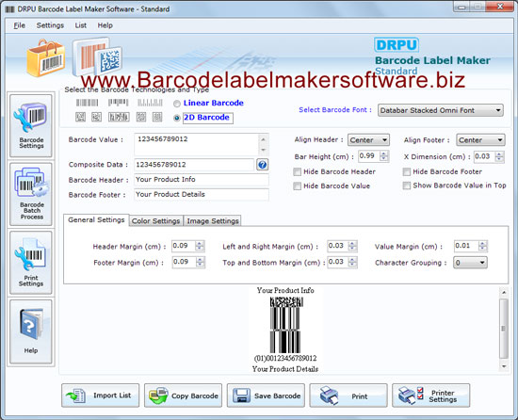Adjust the Footer Margin spinner arrows
This screenshot has width=518, height=420.
click(200, 262)
